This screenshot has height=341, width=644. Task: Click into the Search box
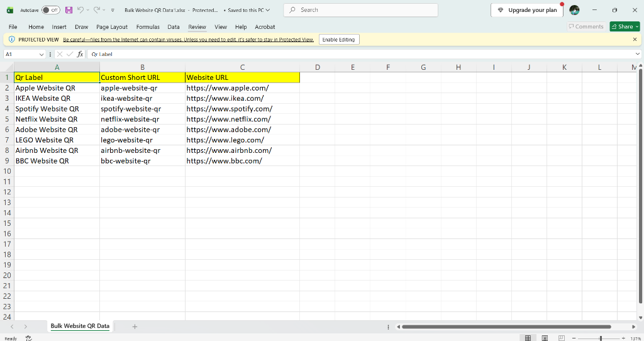pyautogui.click(x=360, y=10)
